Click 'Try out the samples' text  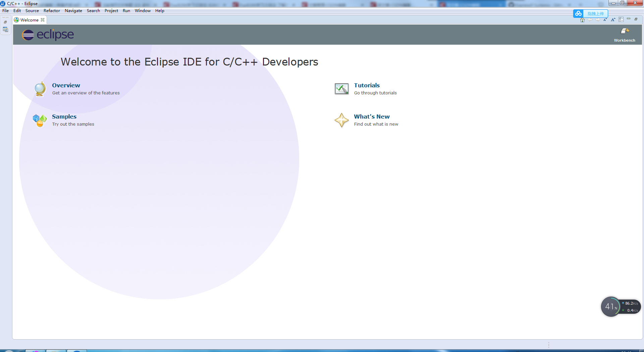[73, 124]
